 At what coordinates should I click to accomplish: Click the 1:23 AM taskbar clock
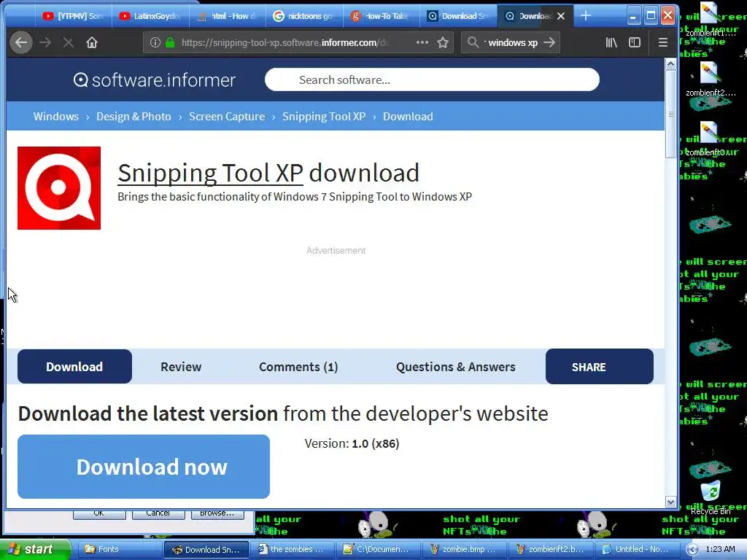[x=720, y=550]
